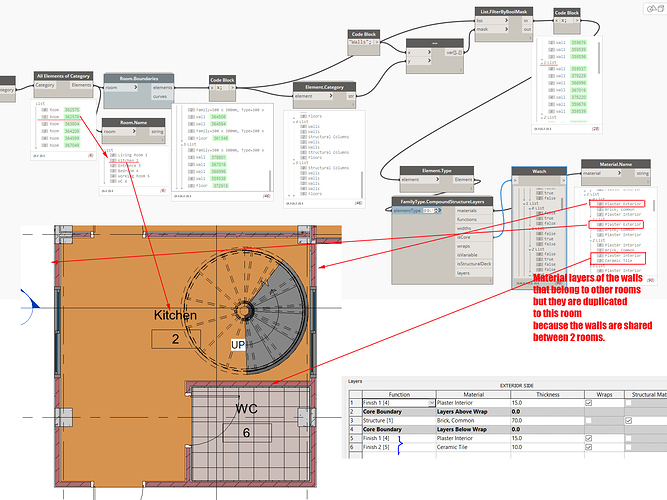Select the room ID 363804 link
The width and height of the screenshot is (667, 500).
[72, 124]
